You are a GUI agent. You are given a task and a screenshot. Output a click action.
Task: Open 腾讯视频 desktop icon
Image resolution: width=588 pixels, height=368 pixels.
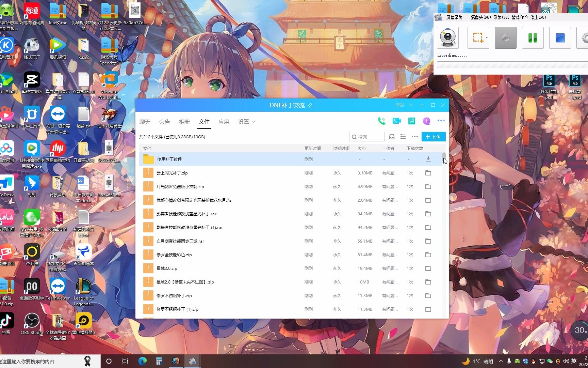[x=58, y=49]
